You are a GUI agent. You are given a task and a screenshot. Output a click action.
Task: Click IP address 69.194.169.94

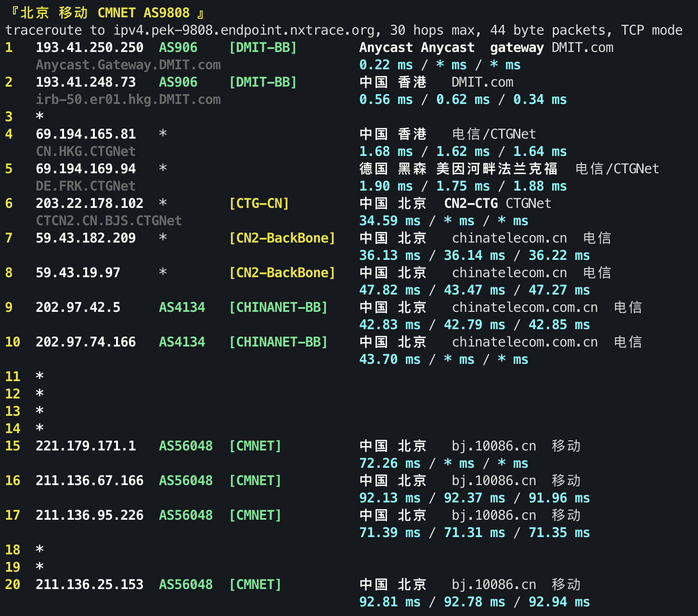pos(86,169)
